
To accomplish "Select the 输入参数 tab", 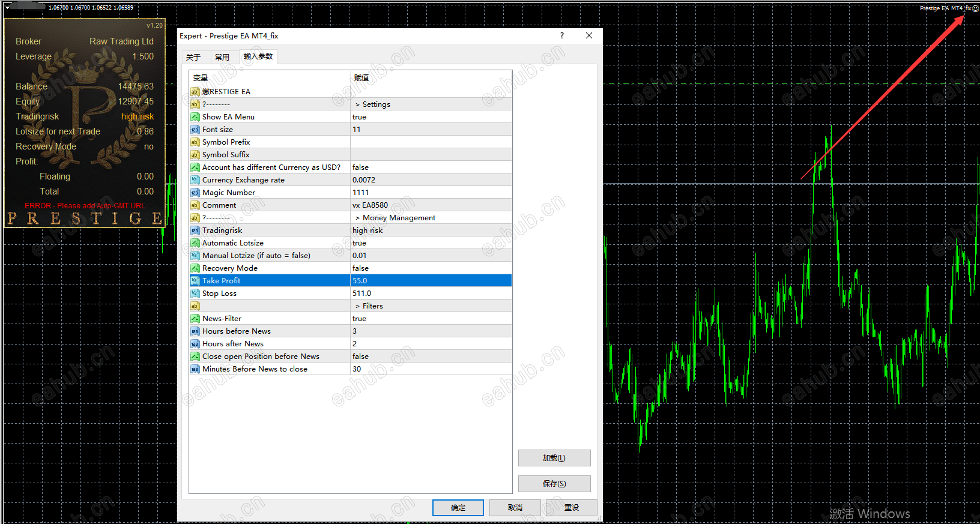I will (258, 56).
